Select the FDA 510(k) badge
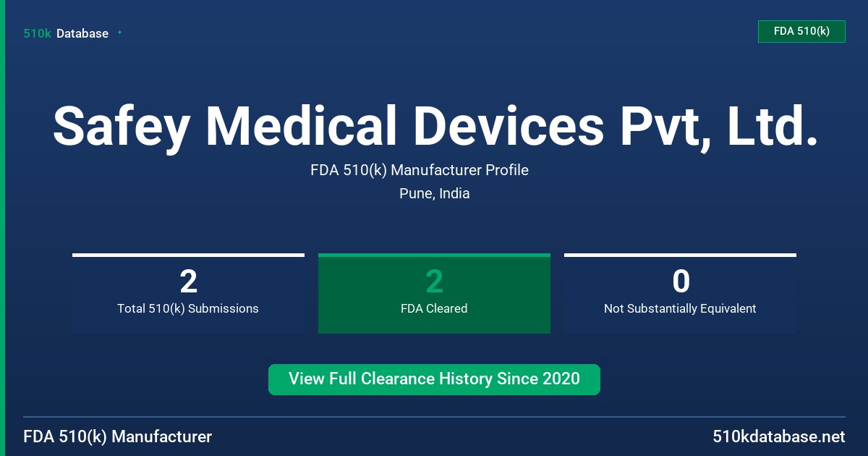 coord(801,31)
